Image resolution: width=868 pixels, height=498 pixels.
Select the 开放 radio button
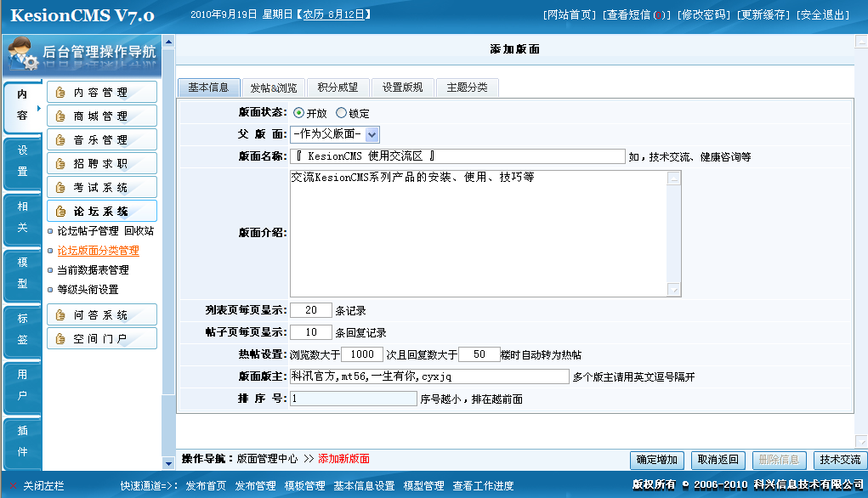tap(299, 113)
